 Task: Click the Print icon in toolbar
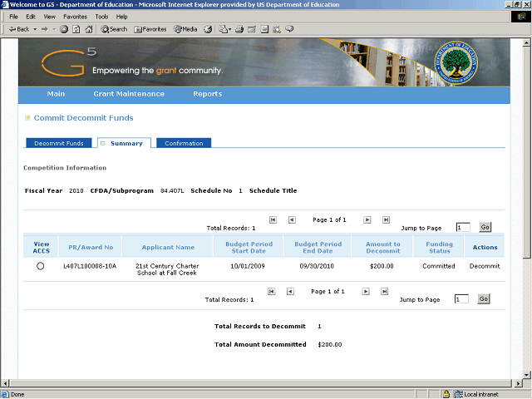tap(239, 29)
